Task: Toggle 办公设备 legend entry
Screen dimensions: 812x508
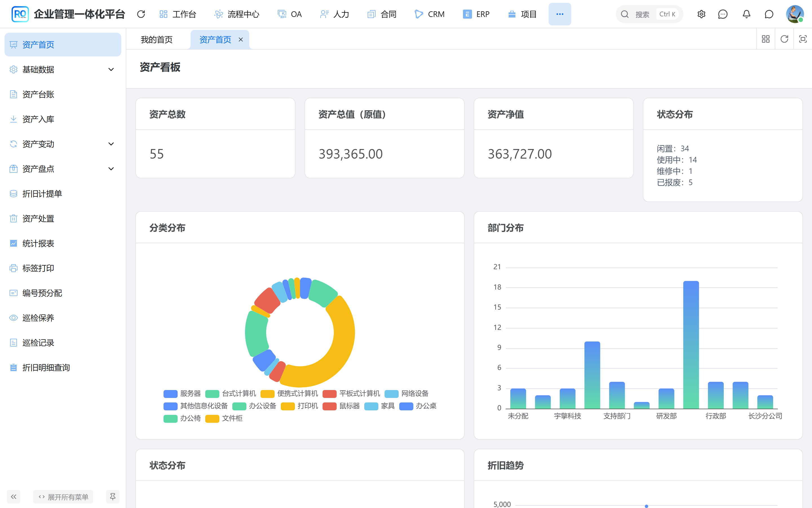Action: click(x=254, y=406)
